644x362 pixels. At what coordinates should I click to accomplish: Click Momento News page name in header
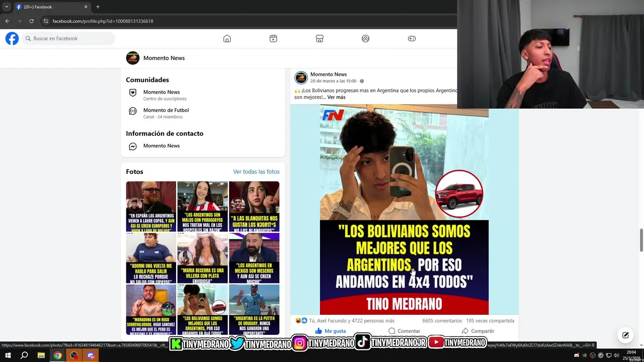pyautogui.click(x=164, y=58)
